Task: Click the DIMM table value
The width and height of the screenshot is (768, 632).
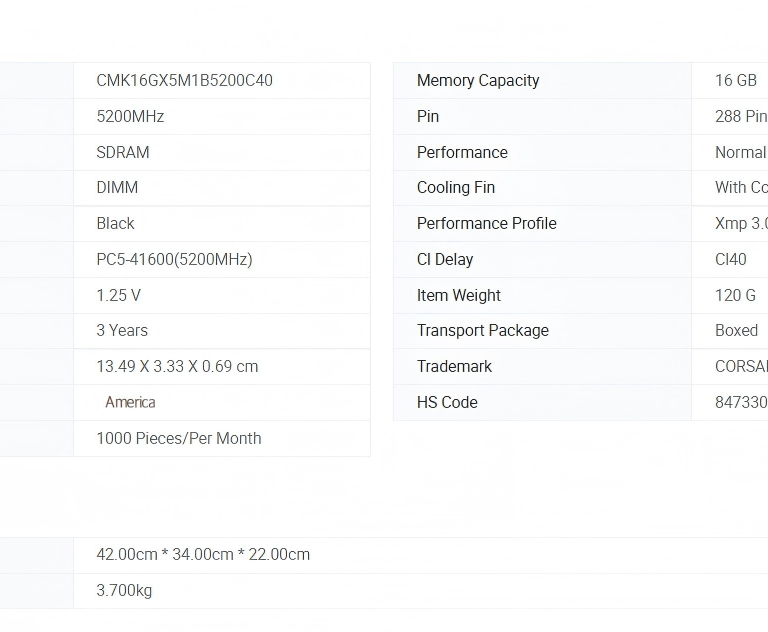Action: [117, 188]
